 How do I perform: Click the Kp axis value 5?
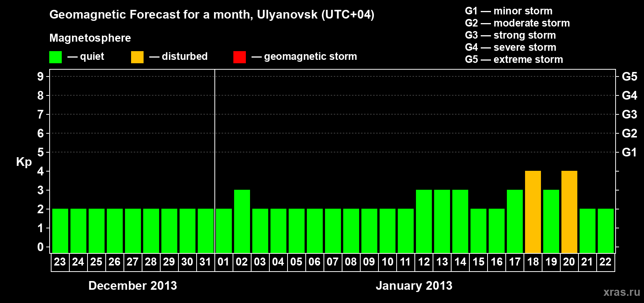pyautogui.click(x=41, y=152)
